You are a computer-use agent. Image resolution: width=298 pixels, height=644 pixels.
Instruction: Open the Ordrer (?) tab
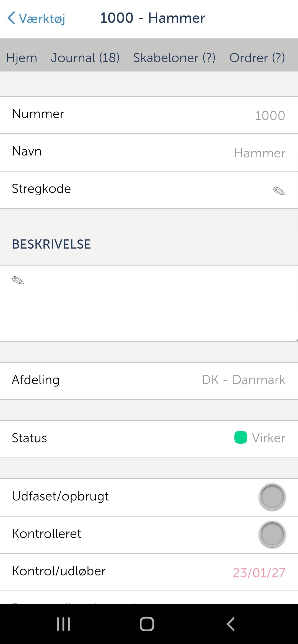pyautogui.click(x=257, y=58)
